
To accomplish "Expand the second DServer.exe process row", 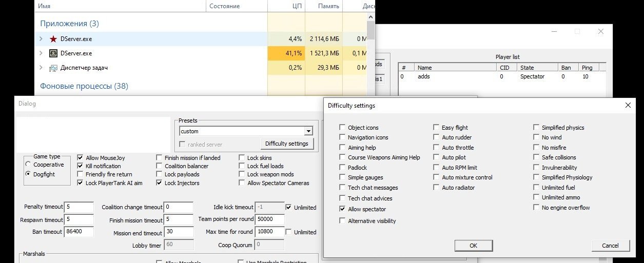I will point(41,53).
